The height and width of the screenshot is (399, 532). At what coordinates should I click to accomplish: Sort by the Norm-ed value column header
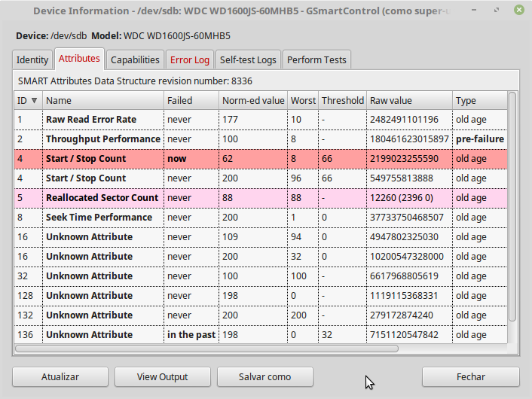tap(253, 100)
